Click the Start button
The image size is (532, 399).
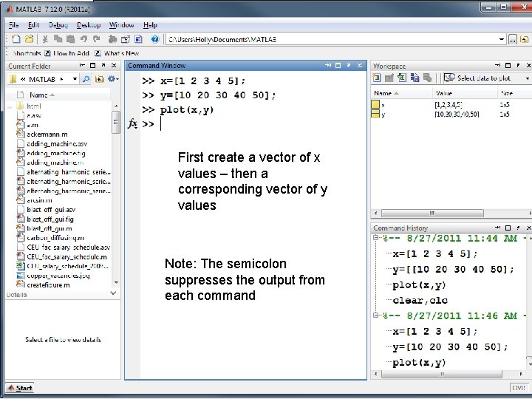pyautogui.click(x=20, y=388)
